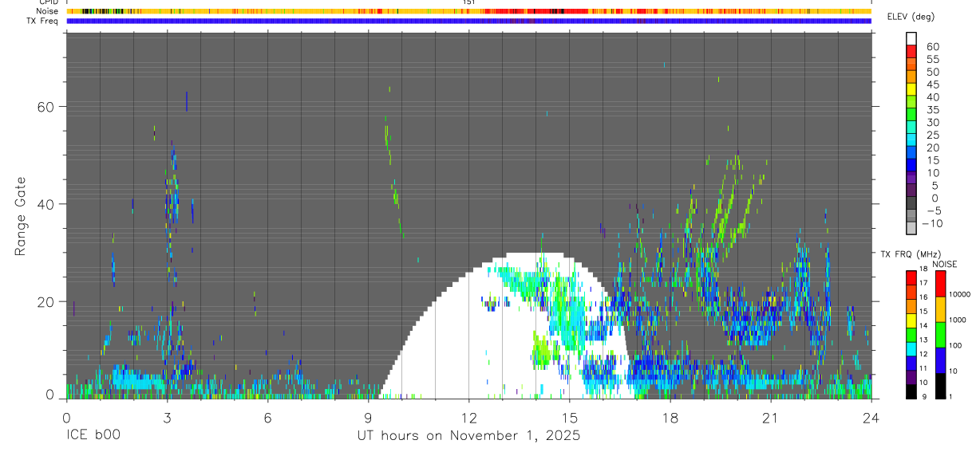This screenshot has height=452, width=980.
Task: Click the "TX Freq" row label at top left
Action: pyautogui.click(x=43, y=21)
